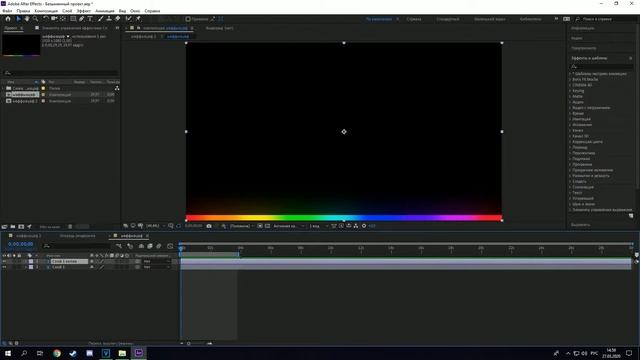
Task: Open the Правка menu
Action: (23, 11)
